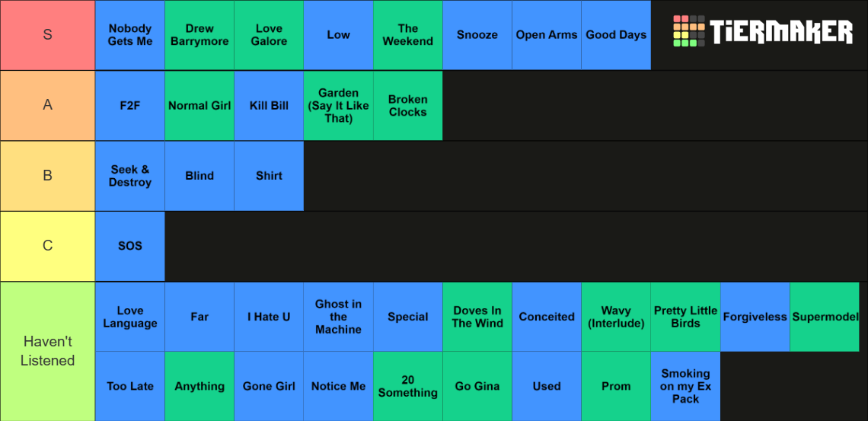Select the 20 Something tile

408,386
